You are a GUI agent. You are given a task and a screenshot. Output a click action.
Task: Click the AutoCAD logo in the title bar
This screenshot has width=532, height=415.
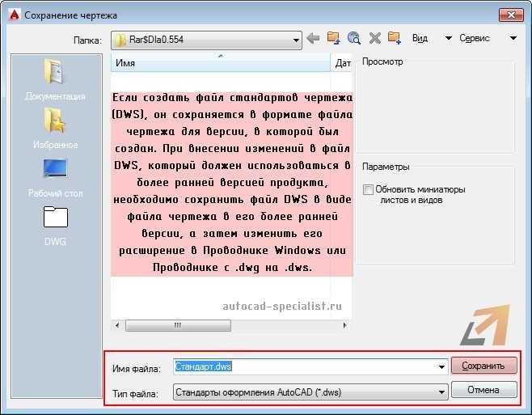pyautogui.click(x=15, y=15)
